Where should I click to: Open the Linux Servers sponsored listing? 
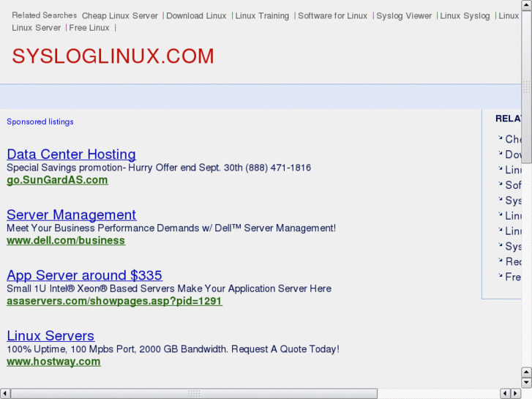[50, 336]
